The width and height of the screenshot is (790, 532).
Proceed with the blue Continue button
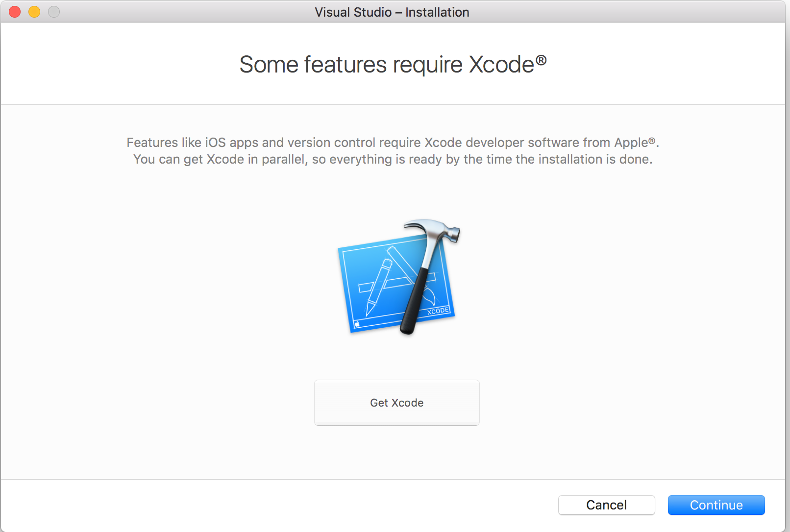716,505
